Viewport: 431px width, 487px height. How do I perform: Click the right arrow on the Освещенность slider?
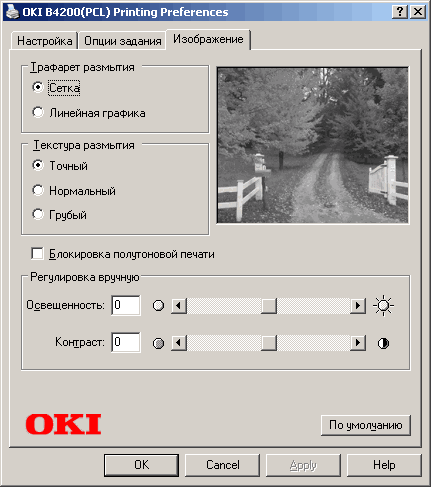[358, 305]
